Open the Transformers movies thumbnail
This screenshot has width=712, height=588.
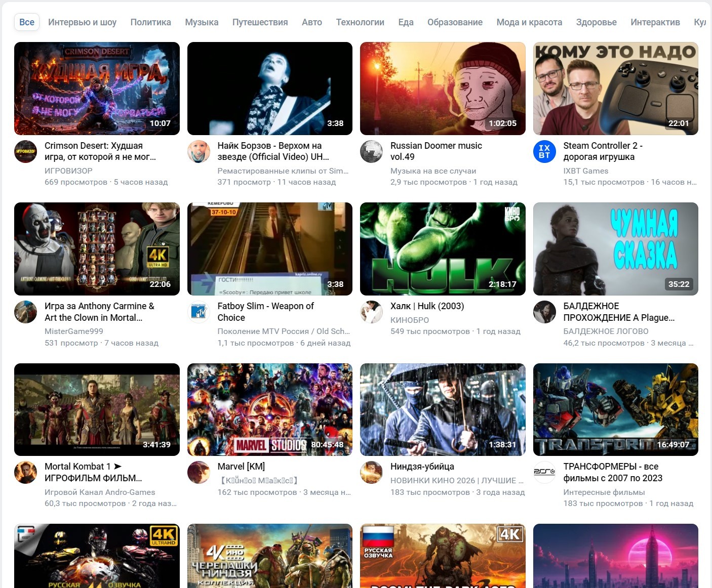[616, 410]
